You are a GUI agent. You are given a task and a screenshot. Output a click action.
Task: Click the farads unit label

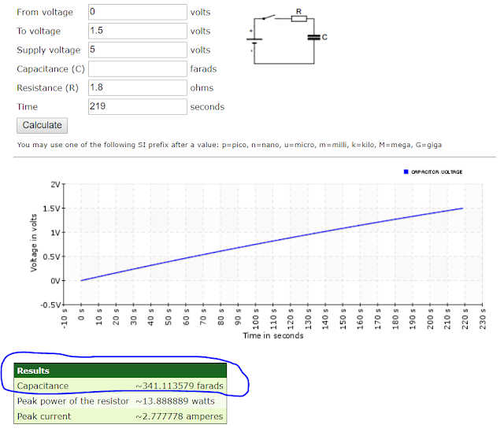click(203, 69)
